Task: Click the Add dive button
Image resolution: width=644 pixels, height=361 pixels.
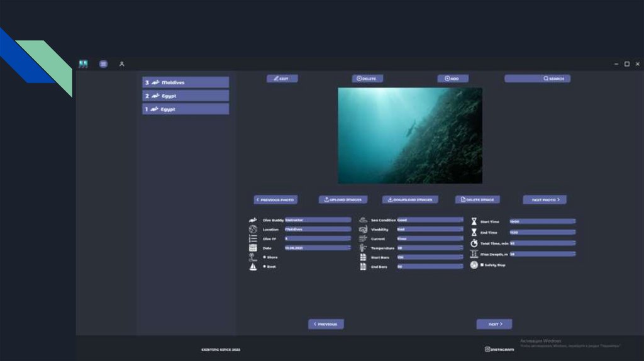Action: coord(453,79)
